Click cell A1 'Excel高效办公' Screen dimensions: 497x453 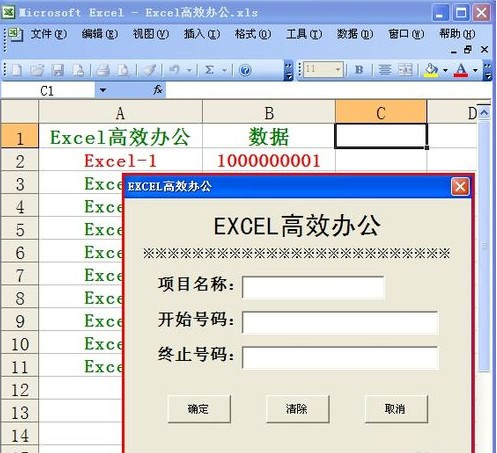point(120,136)
